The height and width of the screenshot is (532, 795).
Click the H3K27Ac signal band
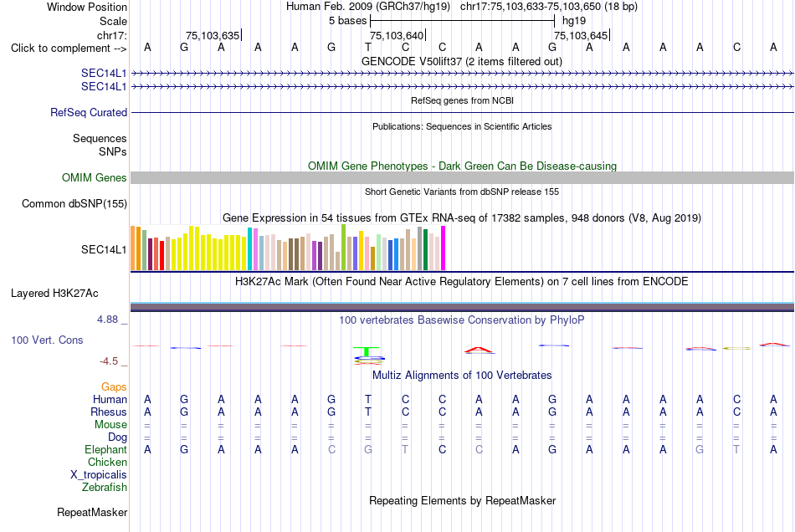[462, 306]
